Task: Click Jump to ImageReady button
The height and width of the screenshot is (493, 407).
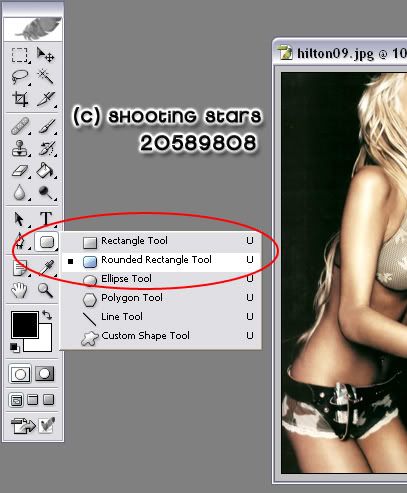Action: point(32,426)
